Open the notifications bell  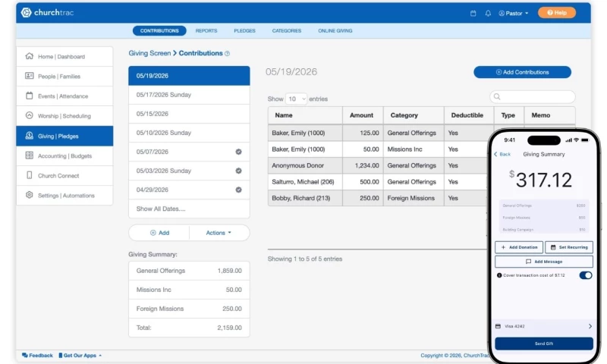[488, 13]
